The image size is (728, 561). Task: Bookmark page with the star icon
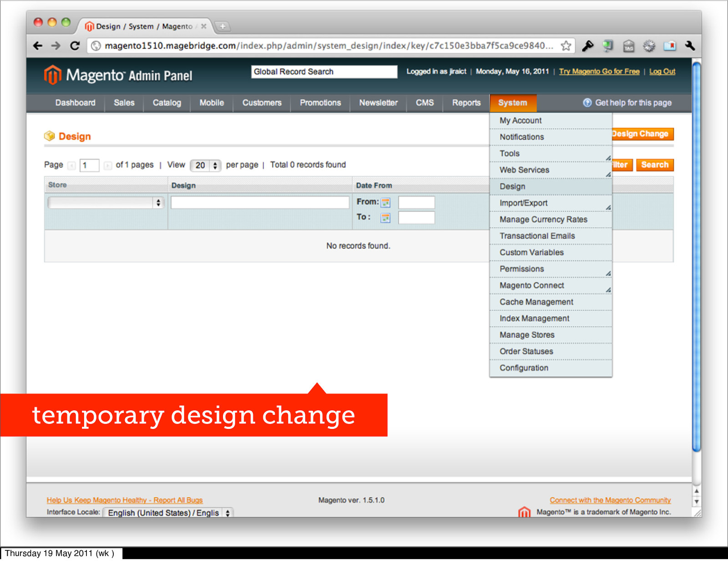[566, 46]
